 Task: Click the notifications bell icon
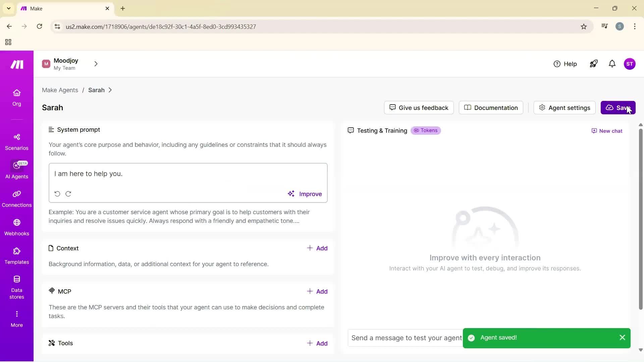612,64
